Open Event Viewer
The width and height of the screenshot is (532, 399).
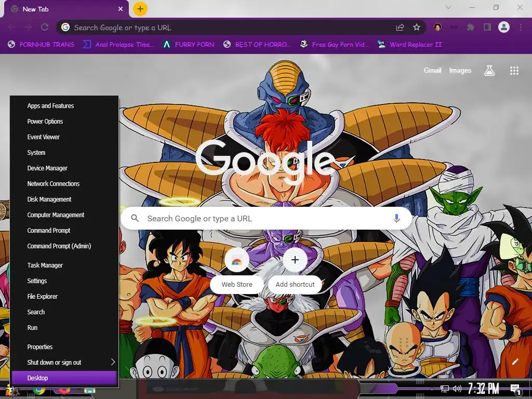click(64, 137)
